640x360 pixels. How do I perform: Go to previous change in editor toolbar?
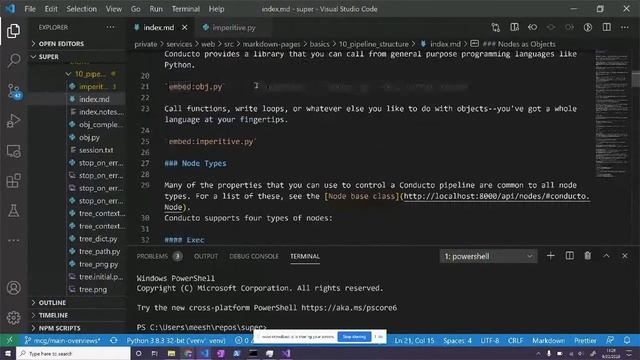pyautogui.click(x=533, y=27)
